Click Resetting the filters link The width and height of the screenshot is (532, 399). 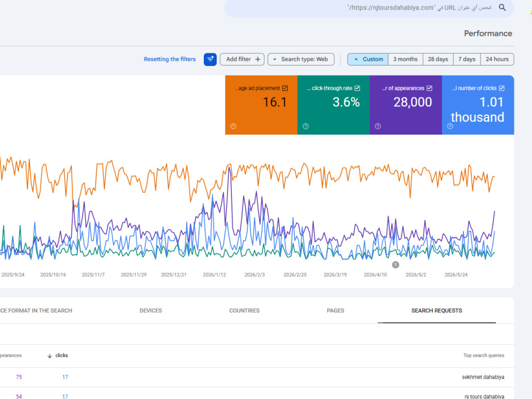coord(170,60)
